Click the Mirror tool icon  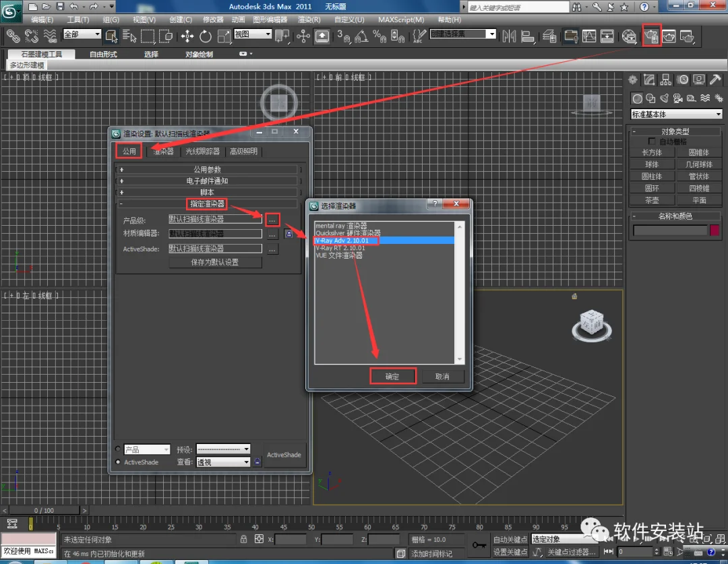click(509, 36)
